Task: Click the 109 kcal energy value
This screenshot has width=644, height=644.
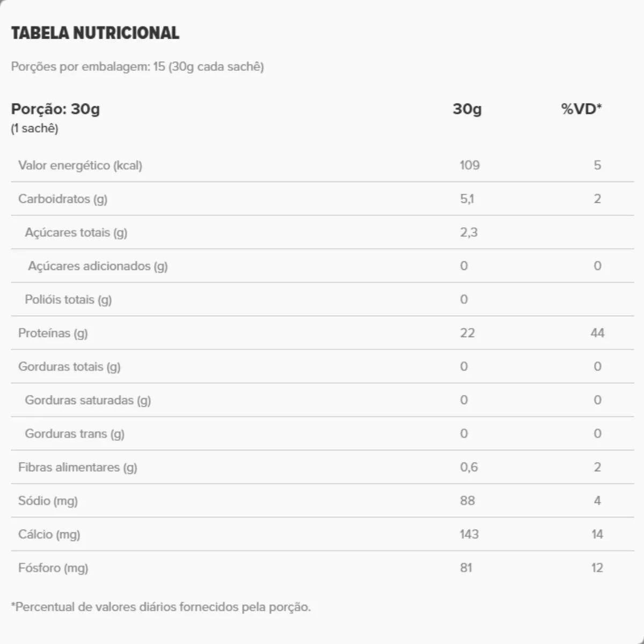Action: tap(470, 165)
